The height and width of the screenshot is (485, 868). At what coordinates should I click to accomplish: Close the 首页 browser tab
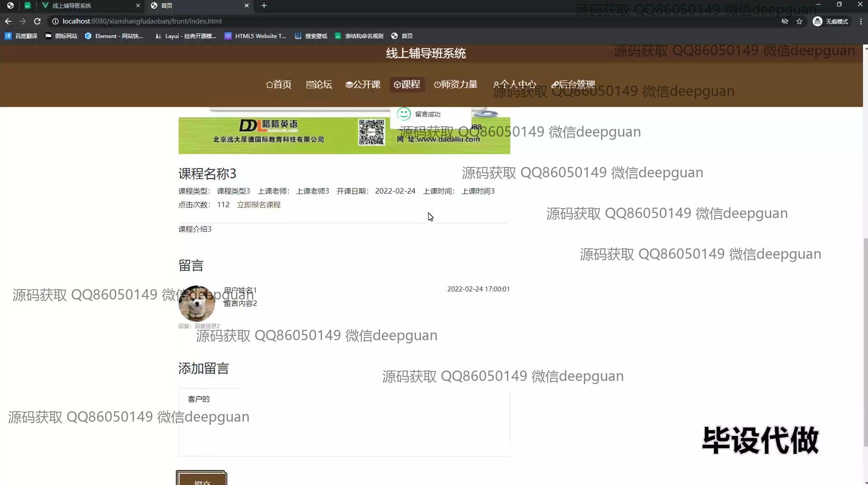(x=246, y=5)
